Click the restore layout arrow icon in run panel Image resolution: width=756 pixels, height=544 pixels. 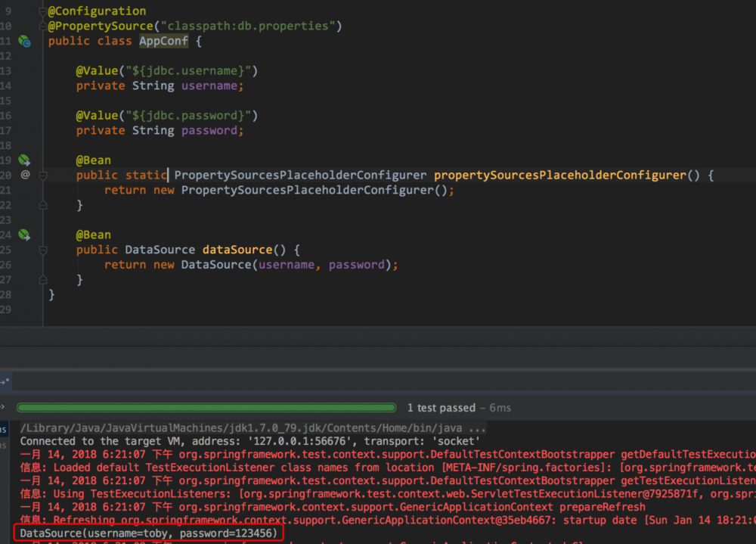pos(5,382)
